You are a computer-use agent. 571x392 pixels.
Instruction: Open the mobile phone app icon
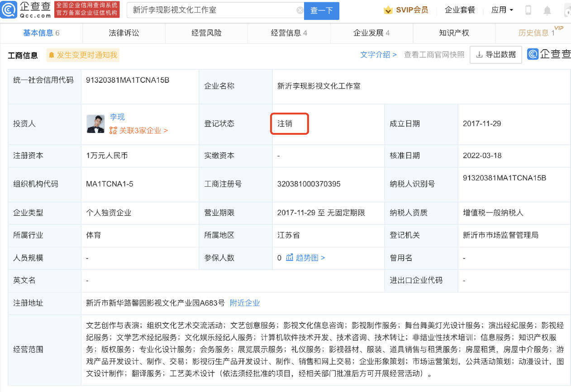(x=528, y=10)
